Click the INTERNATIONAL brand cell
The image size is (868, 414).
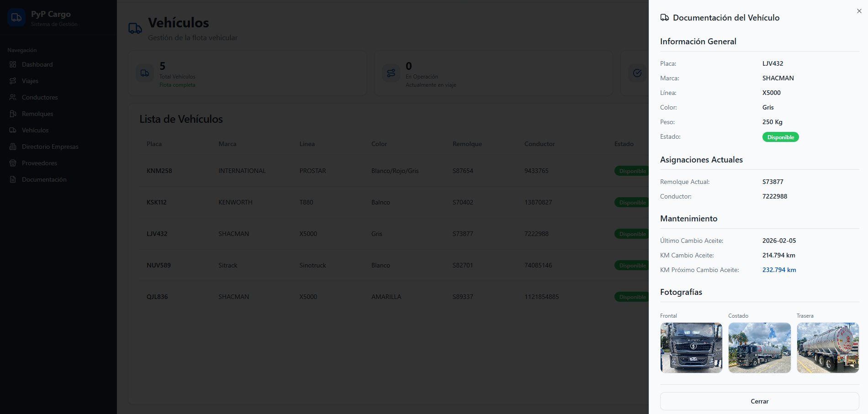tap(242, 171)
